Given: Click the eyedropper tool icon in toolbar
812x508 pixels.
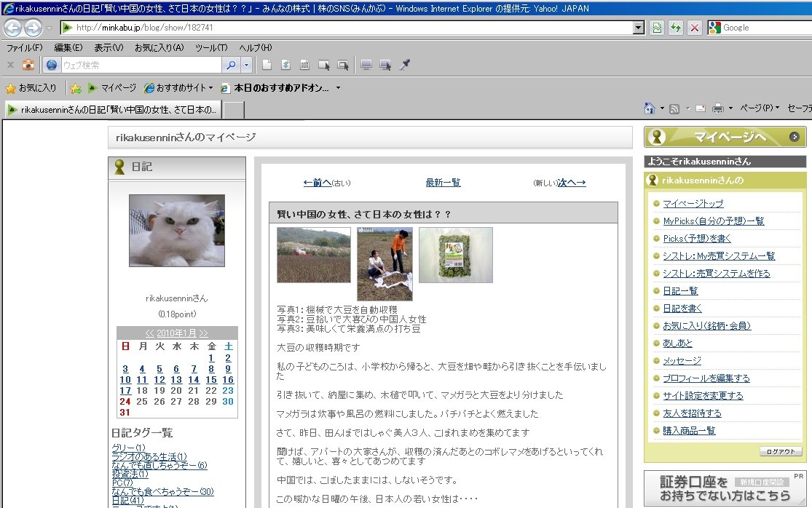Looking at the screenshot, I should click(x=405, y=66).
